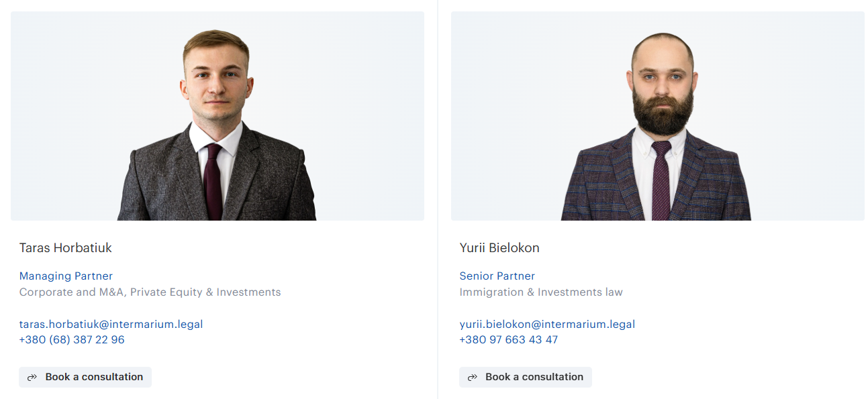Click the vertical divider between profile cards

438,199
